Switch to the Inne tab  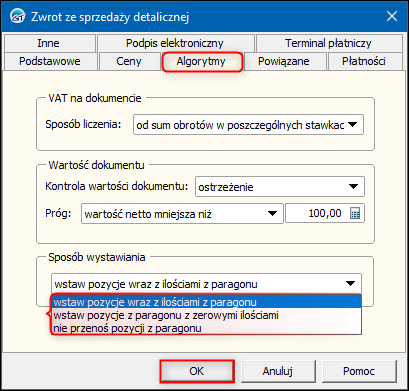pos(49,43)
